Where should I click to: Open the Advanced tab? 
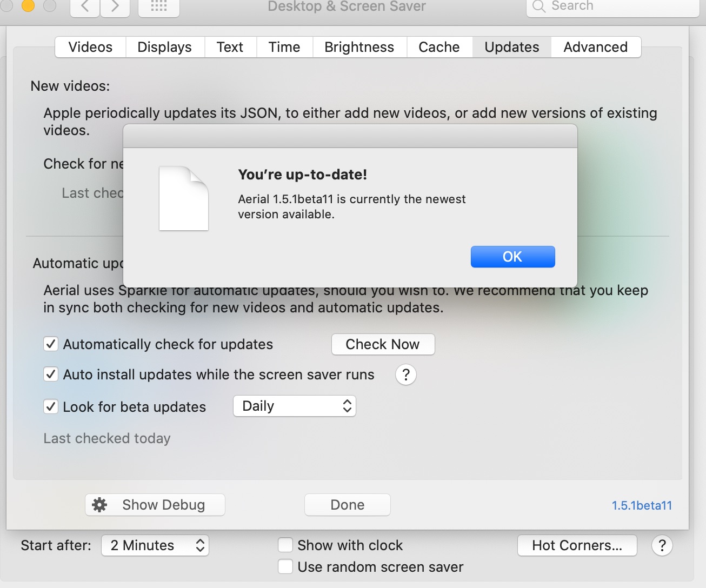click(596, 47)
